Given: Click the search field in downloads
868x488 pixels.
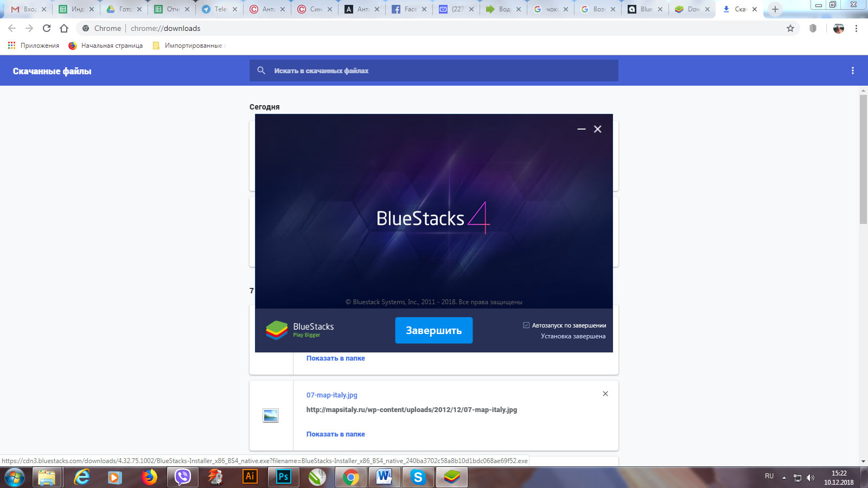Looking at the screenshot, I should coord(434,70).
